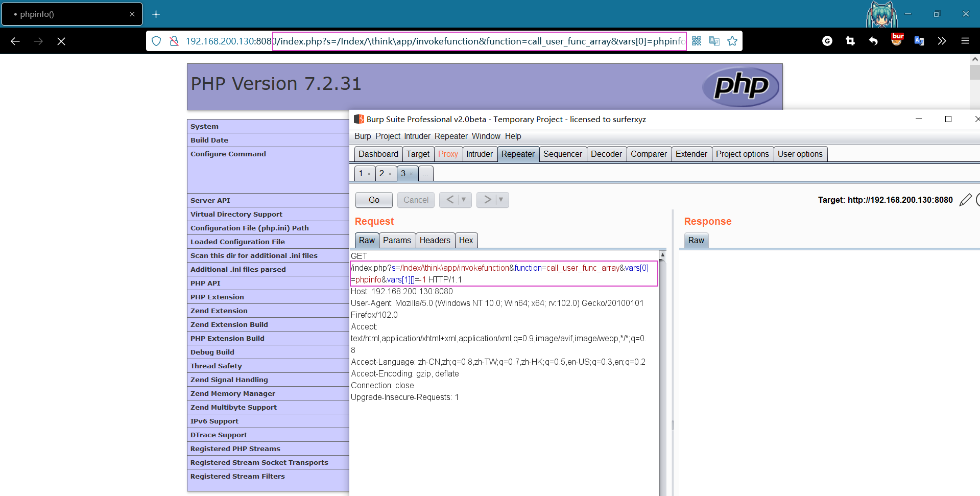Click the Burp Suite window logo icon
The height and width of the screenshot is (496, 980).
coord(359,119)
